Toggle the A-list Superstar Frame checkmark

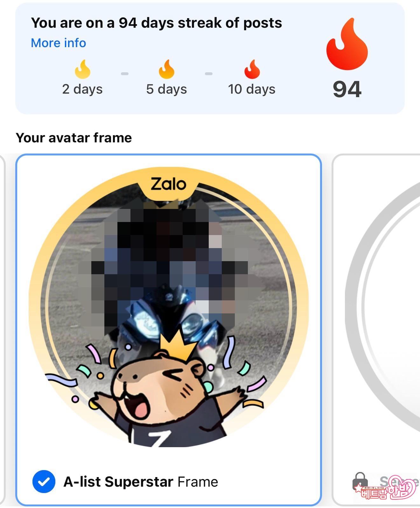tap(44, 482)
